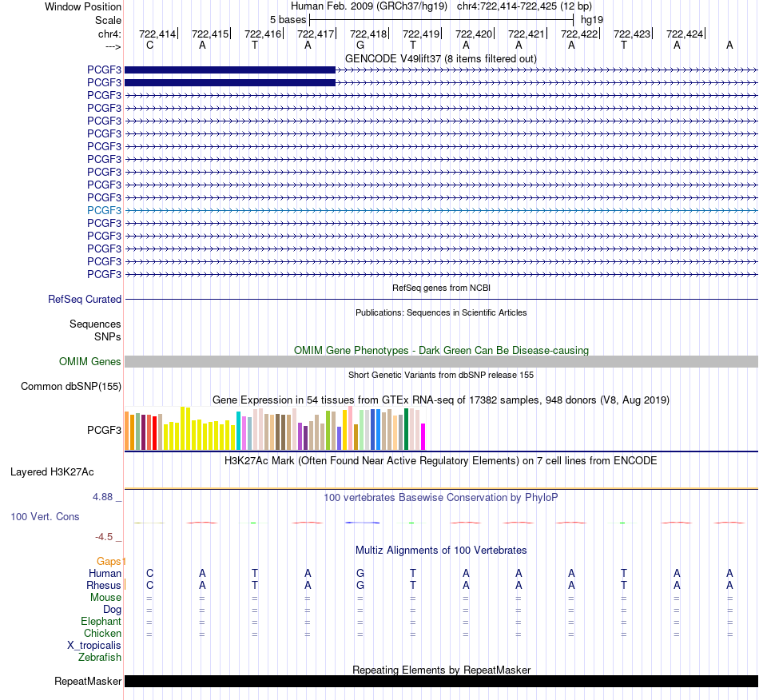Click the Multiz Alignments of 100 Vertebrates title
The height and width of the screenshot is (700, 759).
click(x=441, y=551)
